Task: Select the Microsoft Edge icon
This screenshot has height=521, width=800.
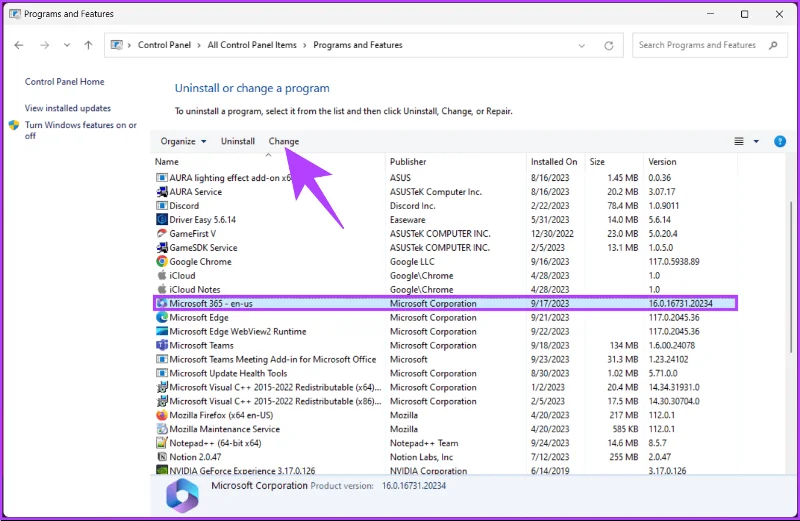Action: click(x=162, y=317)
